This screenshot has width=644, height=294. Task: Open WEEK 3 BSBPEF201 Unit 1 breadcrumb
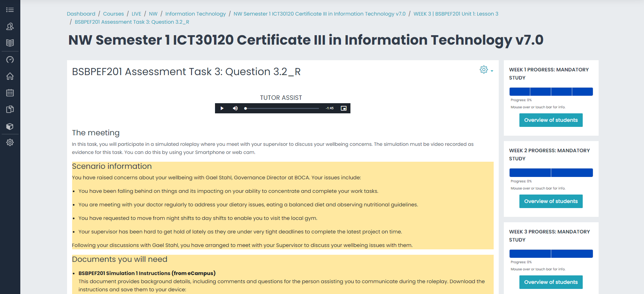coord(456,14)
